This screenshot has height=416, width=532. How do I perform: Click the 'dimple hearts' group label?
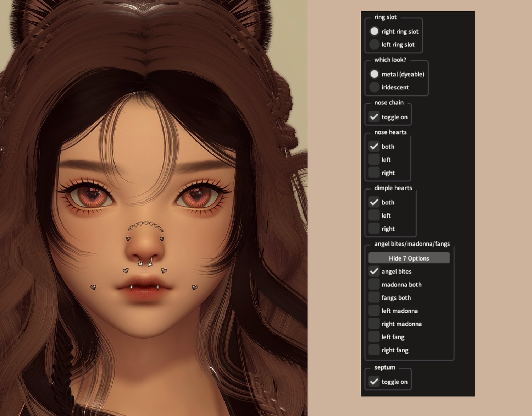(x=393, y=188)
